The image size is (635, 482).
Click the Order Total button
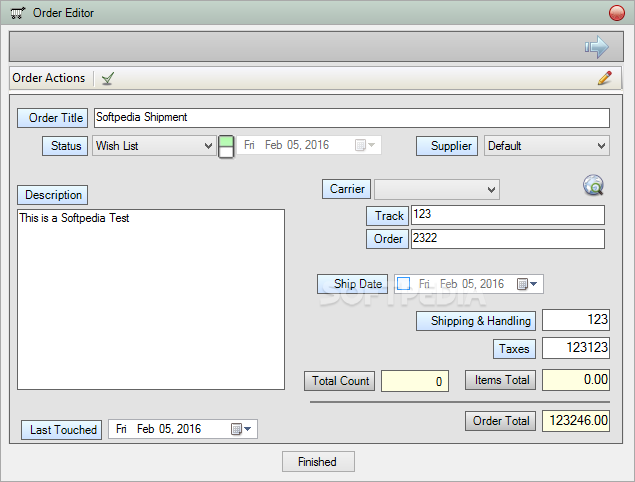[x=501, y=421]
